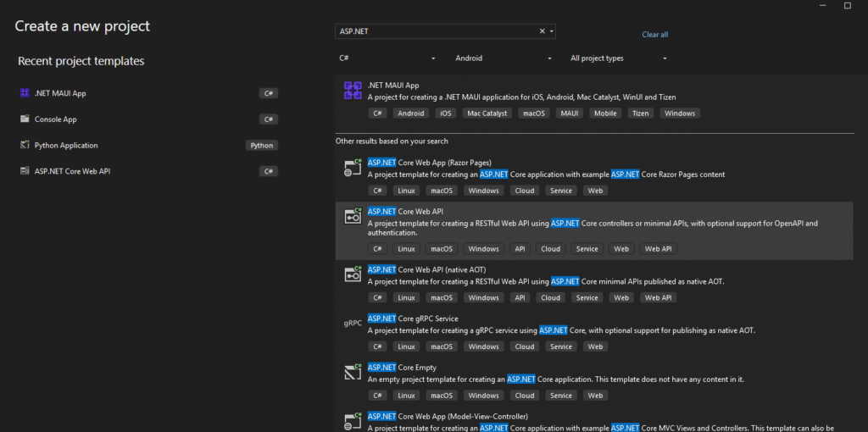Click the gRPC service template icon
The width and height of the screenshot is (868, 432).
click(353, 323)
